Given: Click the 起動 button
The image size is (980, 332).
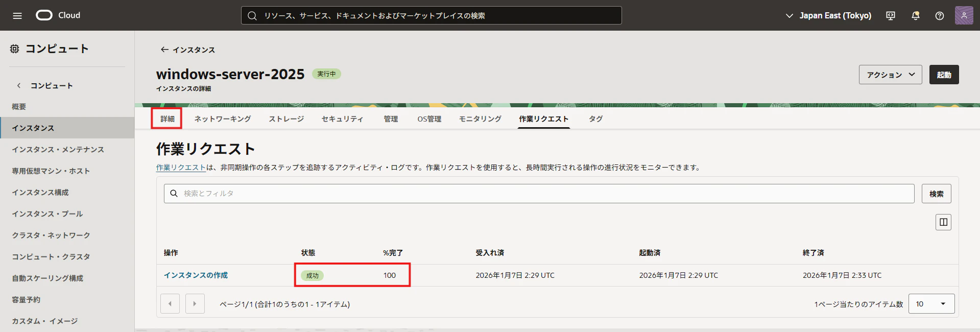Looking at the screenshot, I should coord(944,75).
